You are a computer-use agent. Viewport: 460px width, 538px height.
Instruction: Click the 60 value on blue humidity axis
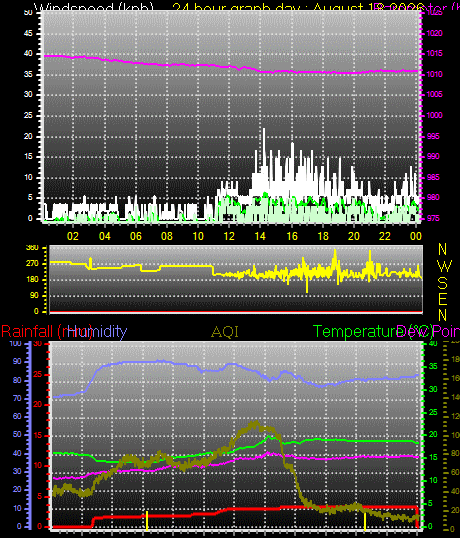[17, 416]
